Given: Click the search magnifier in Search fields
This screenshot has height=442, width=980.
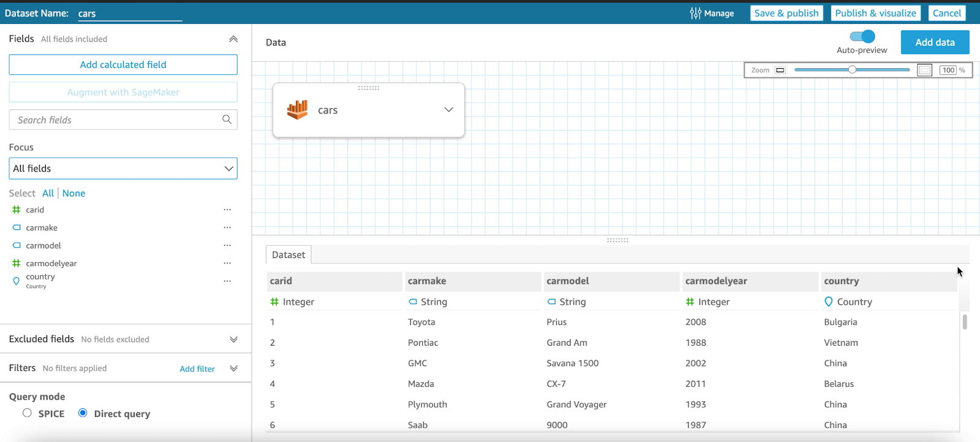Looking at the screenshot, I should pyautogui.click(x=227, y=120).
